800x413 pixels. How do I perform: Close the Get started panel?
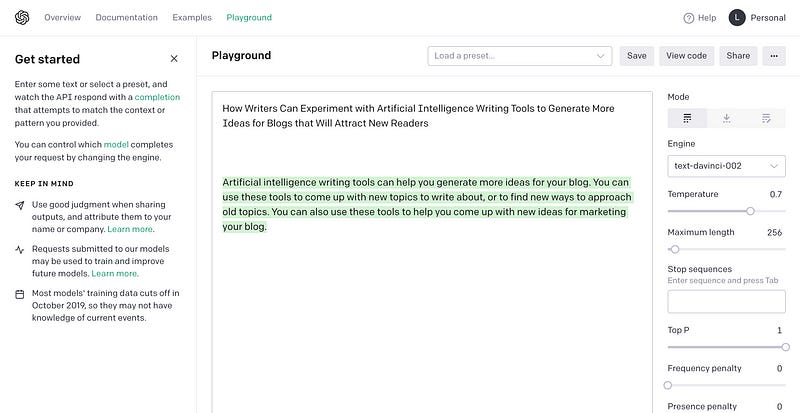[x=174, y=59]
